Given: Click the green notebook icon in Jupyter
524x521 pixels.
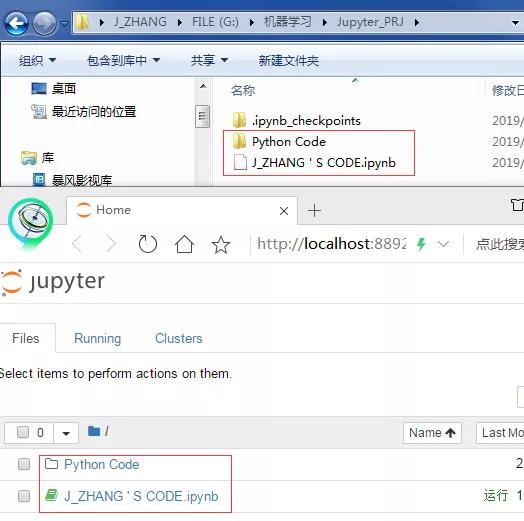Looking at the screenshot, I should pos(51,495).
